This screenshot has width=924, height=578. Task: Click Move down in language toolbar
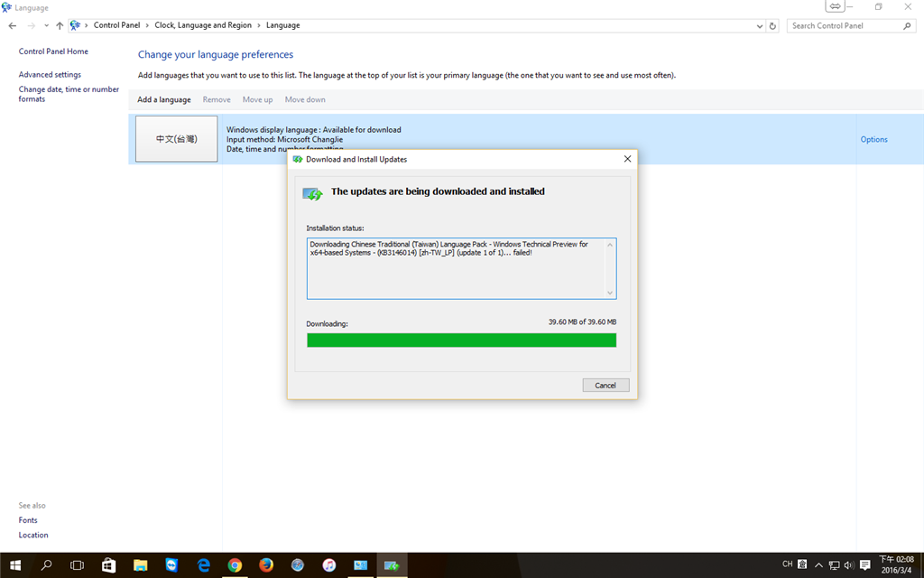click(305, 99)
